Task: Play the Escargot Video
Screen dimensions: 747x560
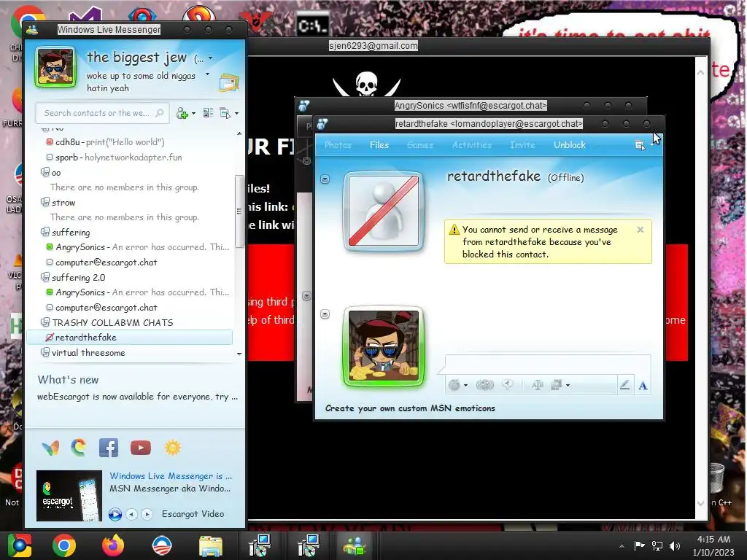Action: pyautogui.click(x=115, y=514)
